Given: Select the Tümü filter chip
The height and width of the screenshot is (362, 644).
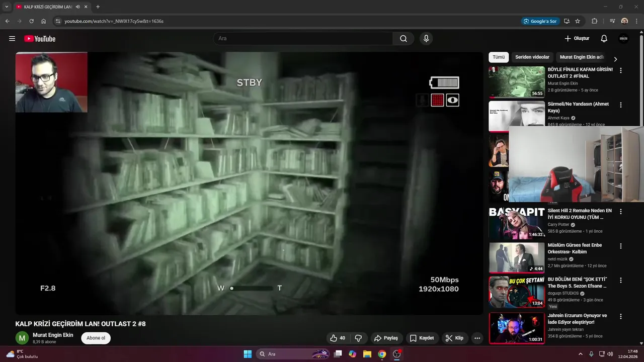Looking at the screenshot, I should (x=499, y=57).
